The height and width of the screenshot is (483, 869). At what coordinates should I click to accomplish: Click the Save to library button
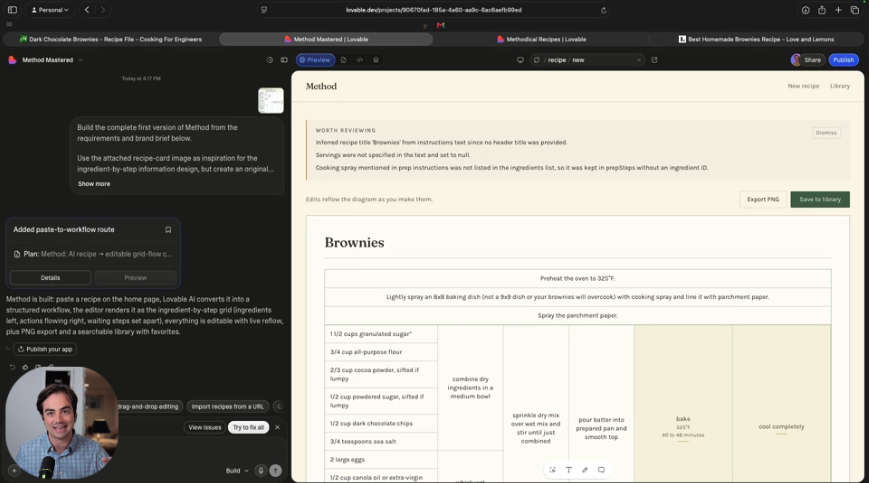(x=820, y=199)
